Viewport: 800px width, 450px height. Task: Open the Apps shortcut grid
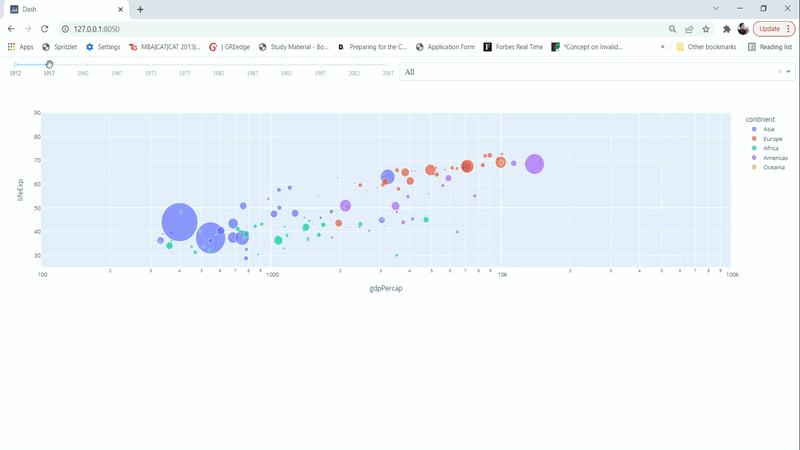pos(20,47)
